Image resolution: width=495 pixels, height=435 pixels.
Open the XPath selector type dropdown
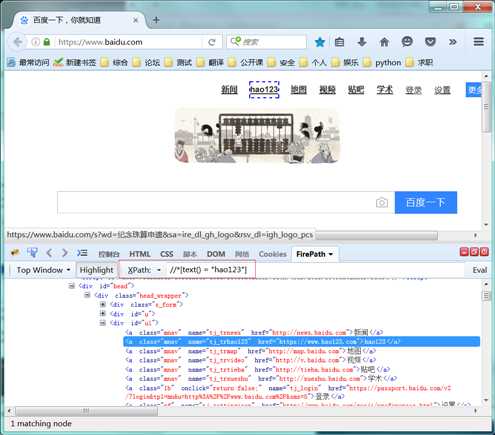[159, 270]
